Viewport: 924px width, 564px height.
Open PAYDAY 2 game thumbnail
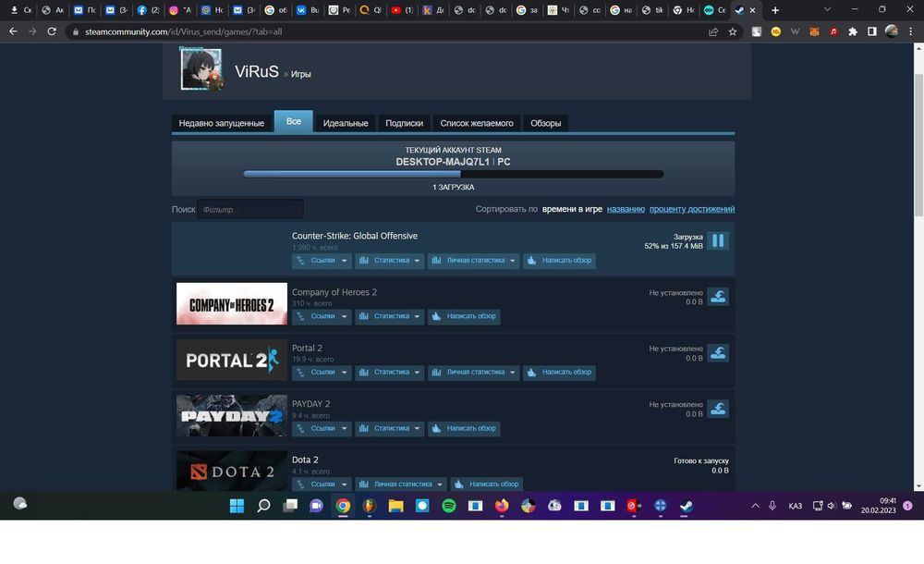click(x=232, y=416)
